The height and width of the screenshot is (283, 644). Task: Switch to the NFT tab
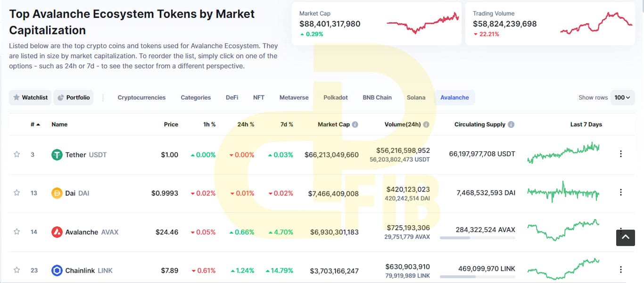(x=259, y=98)
